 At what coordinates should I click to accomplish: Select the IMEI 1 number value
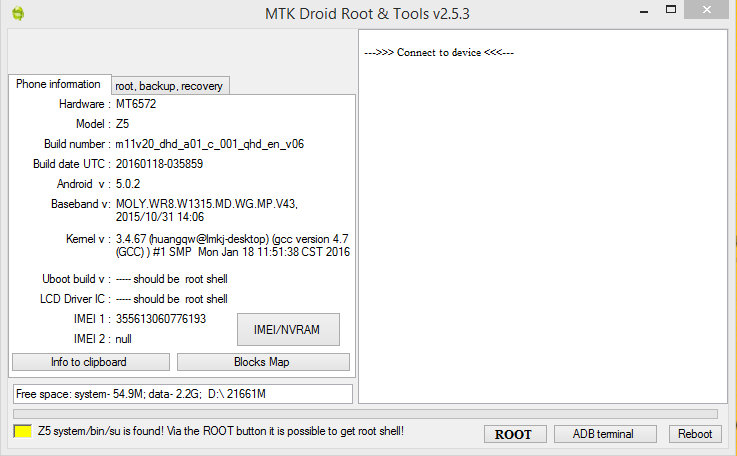[x=161, y=319]
